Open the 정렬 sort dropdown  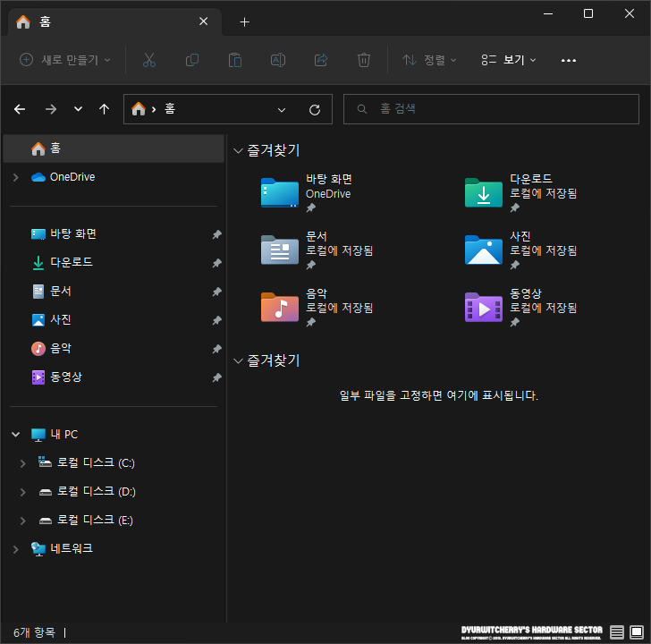(429, 60)
